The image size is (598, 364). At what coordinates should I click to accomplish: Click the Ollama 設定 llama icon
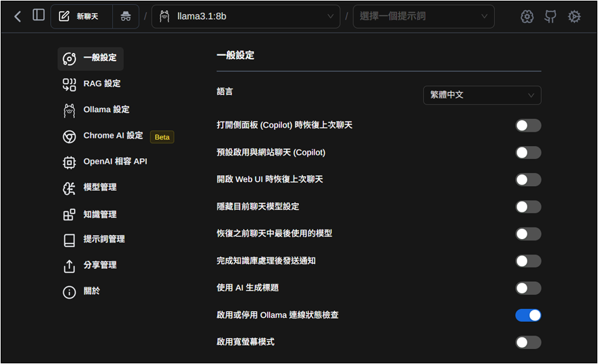[x=69, y=111]
